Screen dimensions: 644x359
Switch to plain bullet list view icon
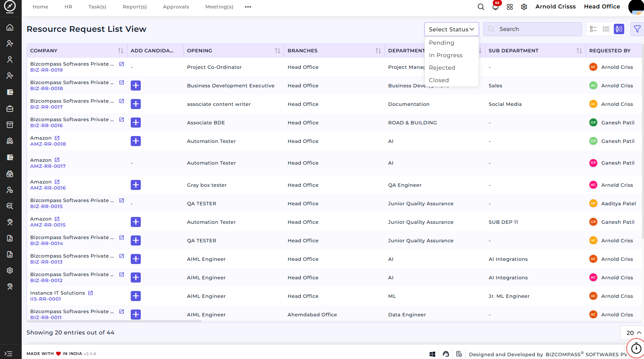(x=606, y=29)
